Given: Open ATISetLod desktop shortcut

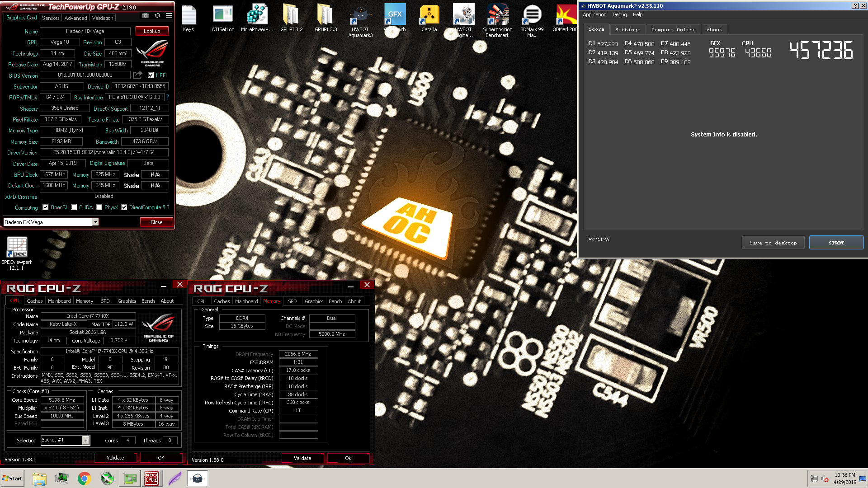Looking at the screenshot, I should pyautogui.click(x=223, y=18).
